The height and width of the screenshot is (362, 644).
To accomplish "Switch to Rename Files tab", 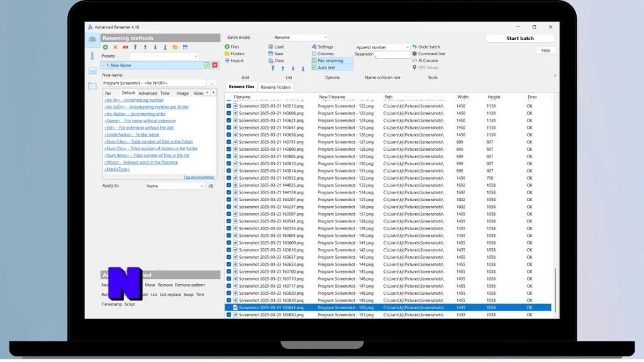I will coord(241,87).
